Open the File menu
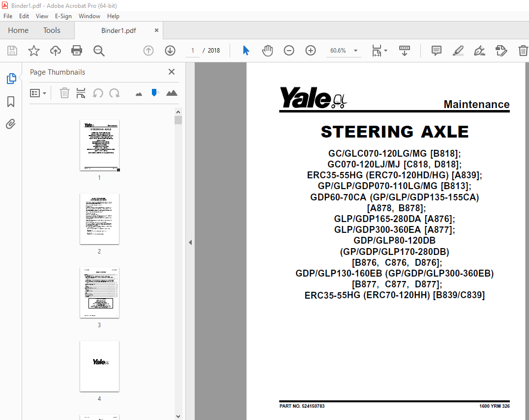 click(8, 16)
